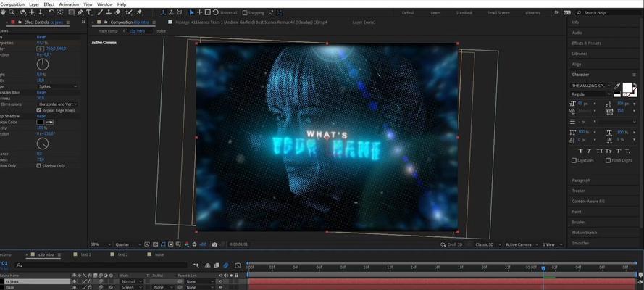644x290 pixels.
Task: Enable the Snapping checkbox
Action: pyautogui.click(x=245, y=13)
